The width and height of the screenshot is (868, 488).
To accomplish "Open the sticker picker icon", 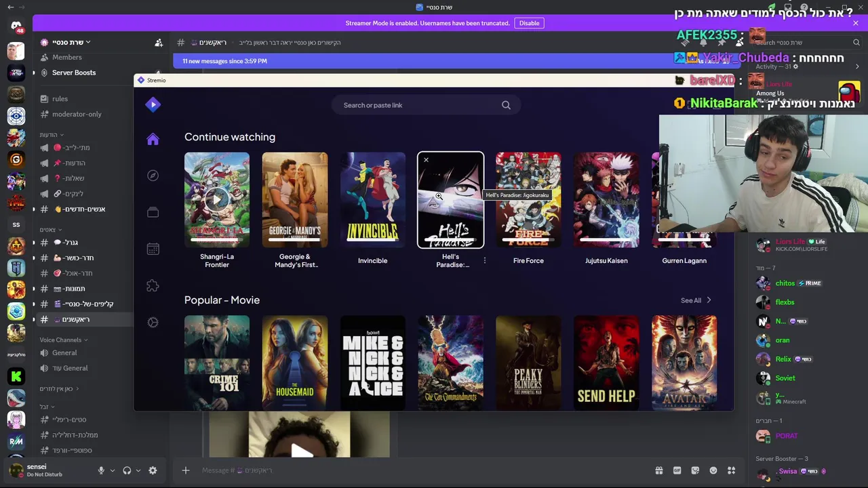I will tap(695, 470).
